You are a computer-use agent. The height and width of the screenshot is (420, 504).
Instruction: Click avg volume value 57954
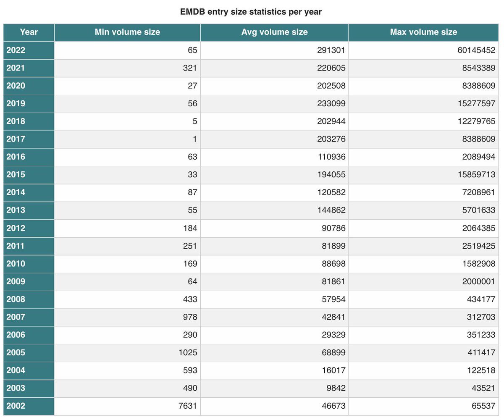[x=334, y=299]
